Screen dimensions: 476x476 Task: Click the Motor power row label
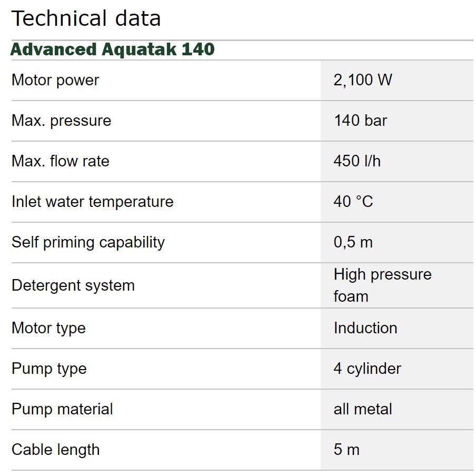[55, 80]
